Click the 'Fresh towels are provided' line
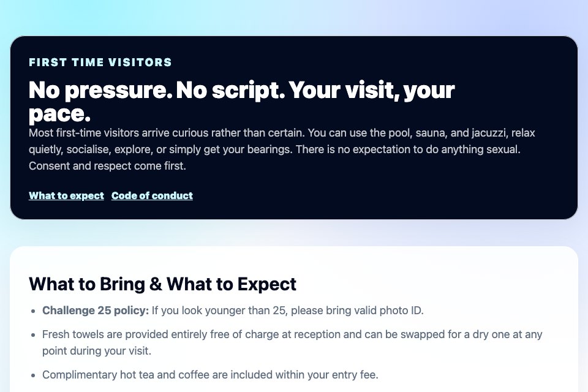This screenshot has height=392, width=588. (x=292, y=334)
